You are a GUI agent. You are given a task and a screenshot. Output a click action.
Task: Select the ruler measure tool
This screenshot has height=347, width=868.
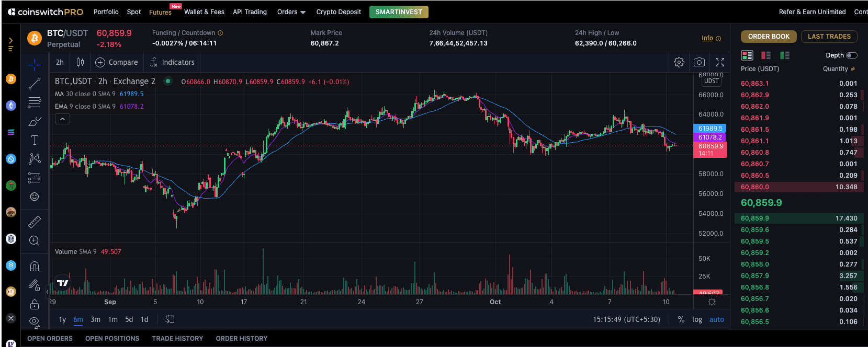click(35, 222)
